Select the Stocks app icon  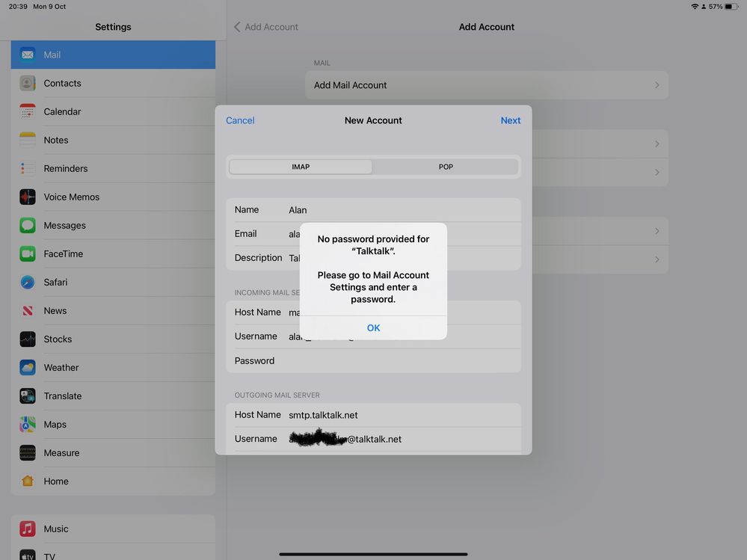28,339
